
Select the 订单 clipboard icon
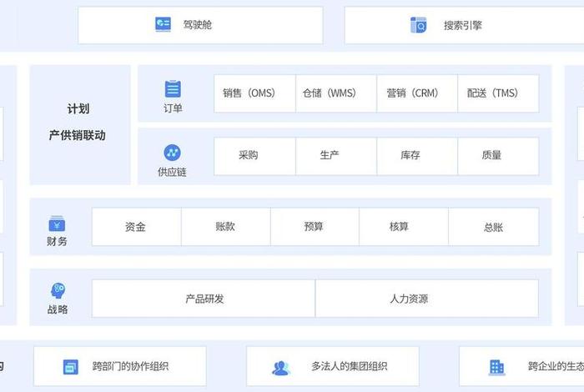(x=173, y=89)
